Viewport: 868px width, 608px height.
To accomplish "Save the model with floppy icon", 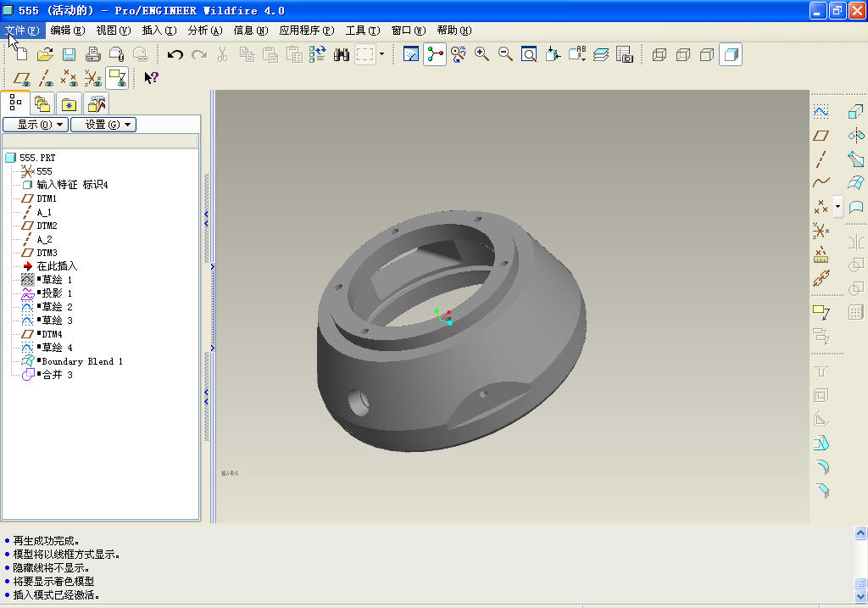I will [x=70, y=54].
